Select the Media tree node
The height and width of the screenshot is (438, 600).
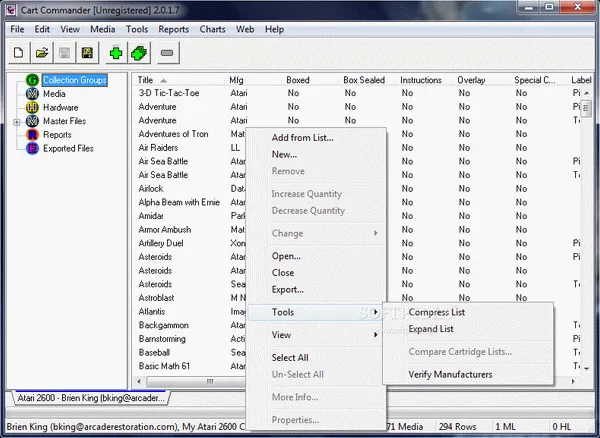pyautogui.click(x=54, y=94)
